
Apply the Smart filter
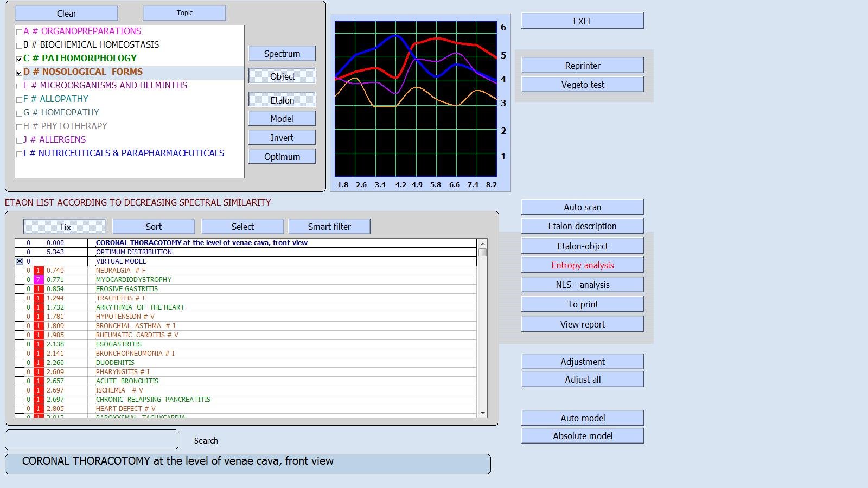(329, 226)
